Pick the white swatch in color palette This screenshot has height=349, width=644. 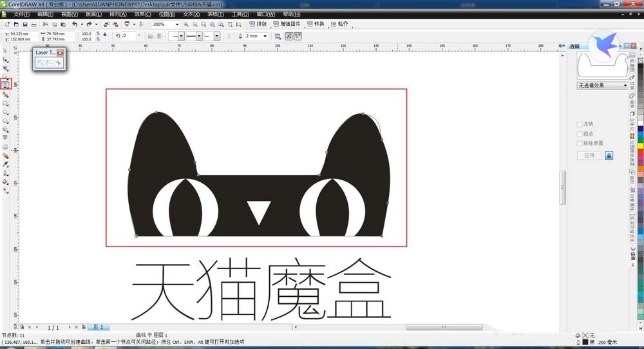(x=640, y=123)
